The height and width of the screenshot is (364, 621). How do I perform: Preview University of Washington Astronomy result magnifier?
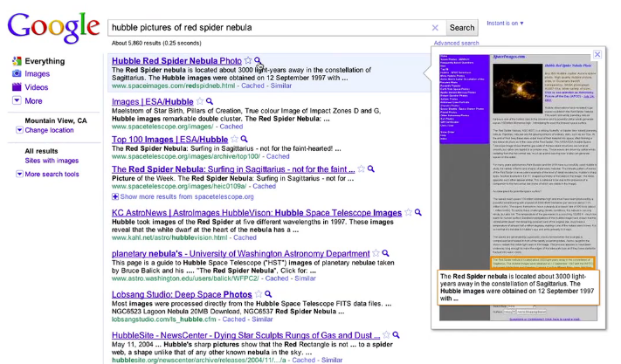[x=385, y=253]
